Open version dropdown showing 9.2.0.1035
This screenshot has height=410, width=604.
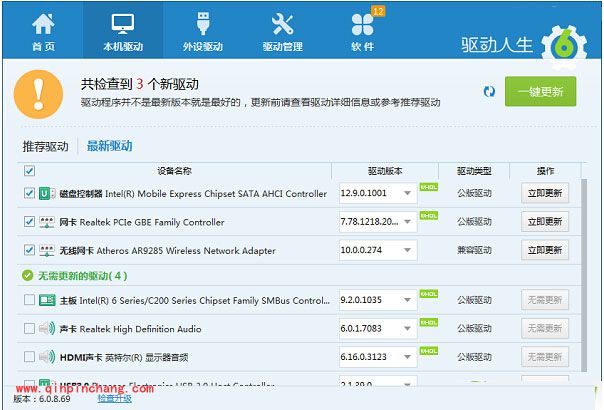pyautogui.click(x=378, y=300)
